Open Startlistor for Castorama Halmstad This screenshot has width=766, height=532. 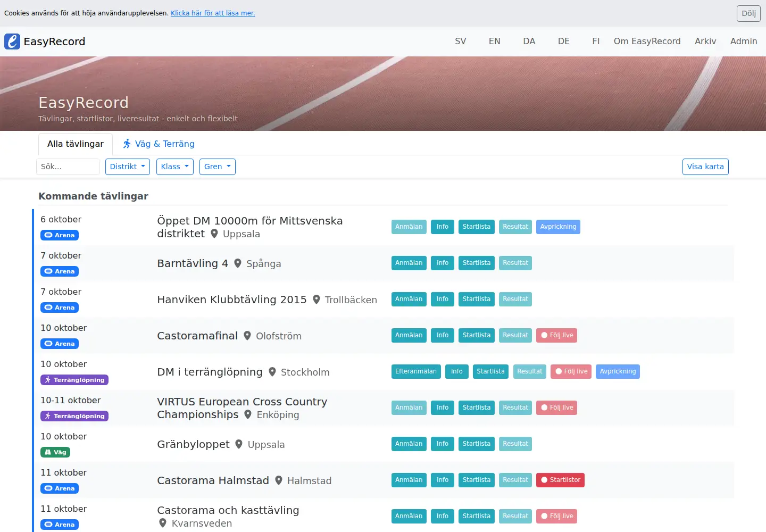[x=560, y=480]
